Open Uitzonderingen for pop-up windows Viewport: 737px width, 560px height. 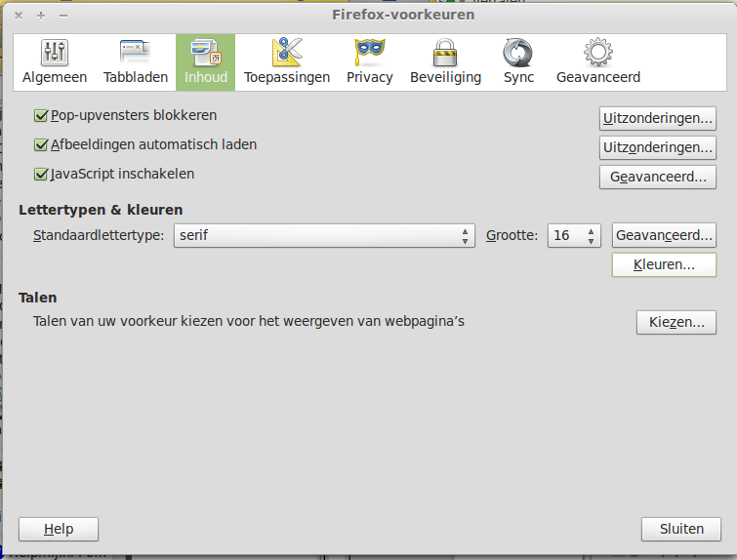658,118
